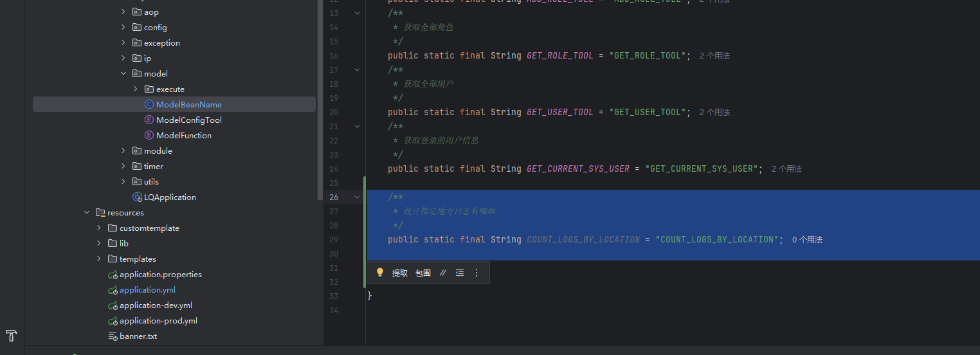Collapse the resources folder
This screenshot has width=980, height=355.
click(87, 213)
